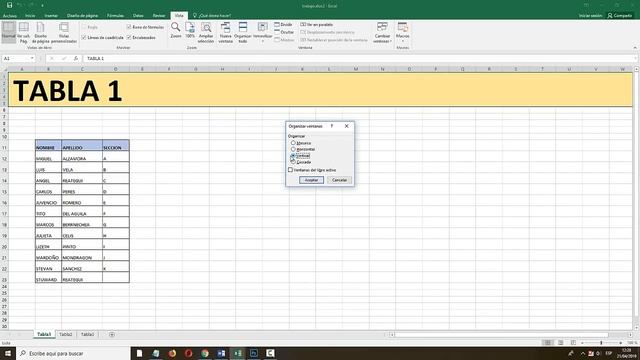Switch to Page Break Preview view
This screenshot has width=640, height=360.
pyautogui.click(x=24, y=33)
